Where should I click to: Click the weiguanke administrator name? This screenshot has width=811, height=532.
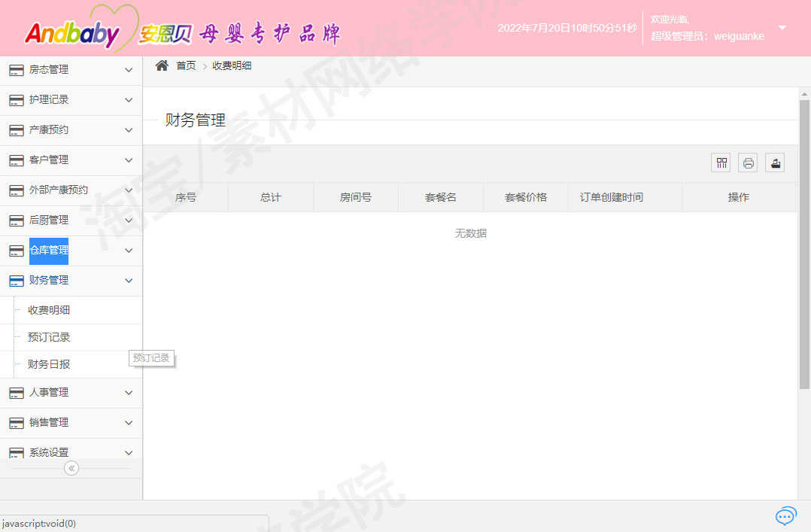(x=739, y=36)
